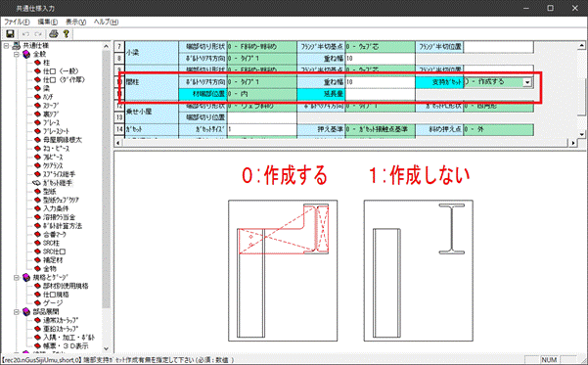The width and height of the screenshot is (588, 365).
Task: Click the Undo arrow in the toolbar
Action: click(x=25, y=34)
